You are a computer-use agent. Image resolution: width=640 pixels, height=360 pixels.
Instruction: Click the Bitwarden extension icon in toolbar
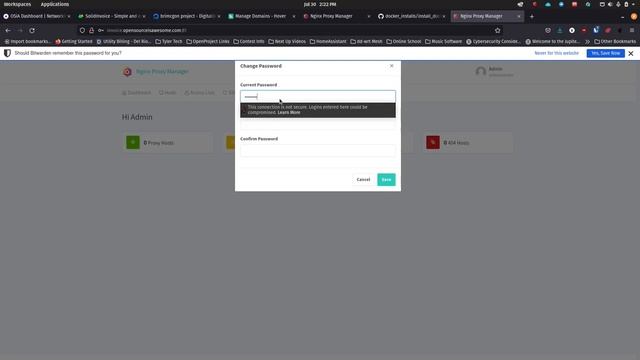coord(596,30)
